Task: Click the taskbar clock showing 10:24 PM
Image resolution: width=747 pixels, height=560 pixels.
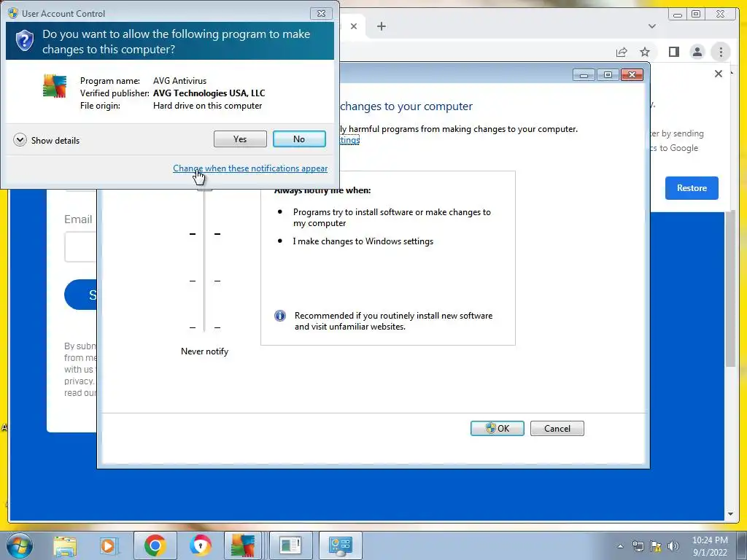Action: click(709, 546)
